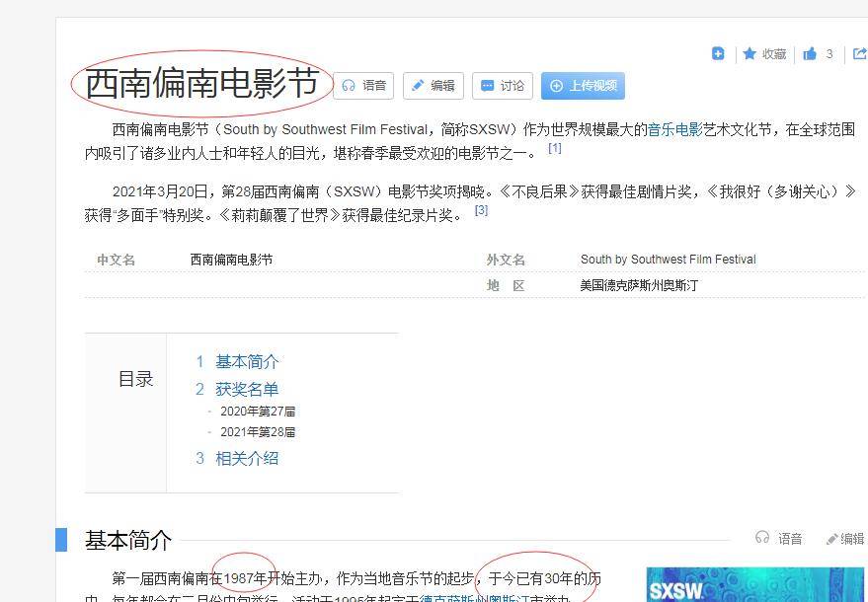
Task: Click the 编辑 pencil button beside the title
Action: 433,86
